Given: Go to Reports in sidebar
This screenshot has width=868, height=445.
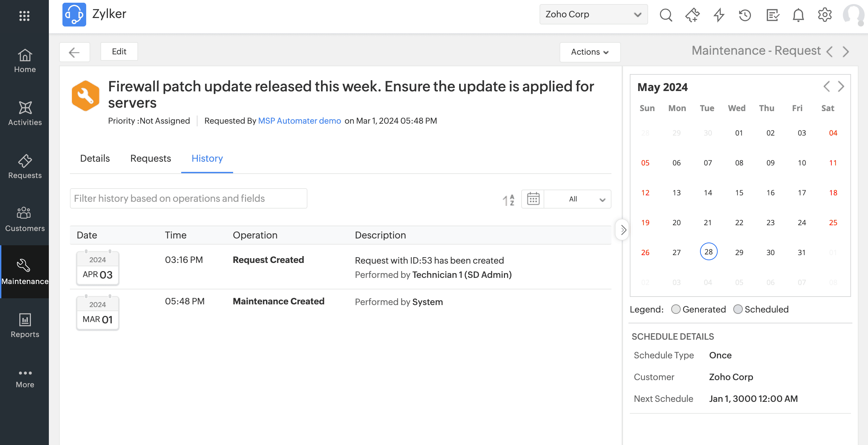Looking at the screenshot, I should click(x=25, y=325).
